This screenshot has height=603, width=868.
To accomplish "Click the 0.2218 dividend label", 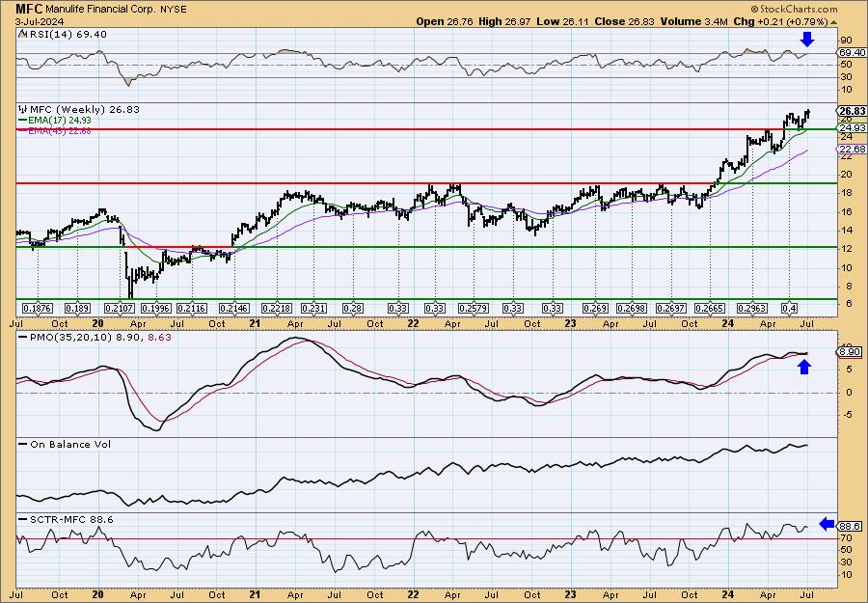I will pos(276,308).
